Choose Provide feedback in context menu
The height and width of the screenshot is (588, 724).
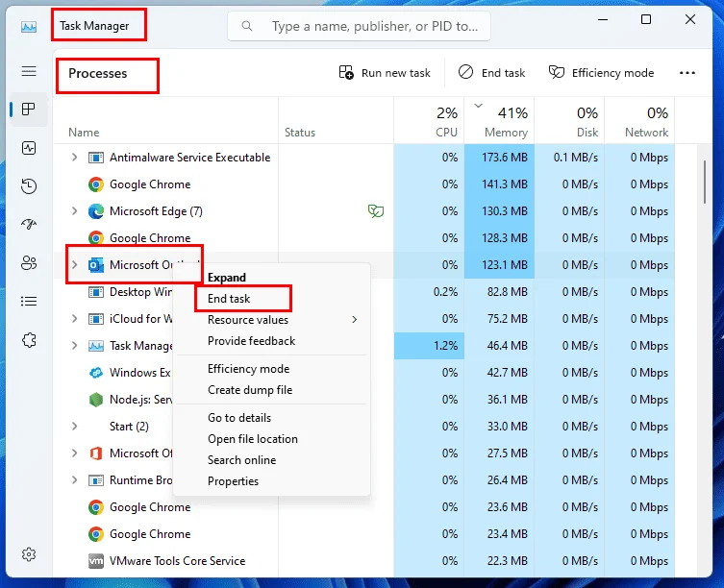click(x=271, y=341)
